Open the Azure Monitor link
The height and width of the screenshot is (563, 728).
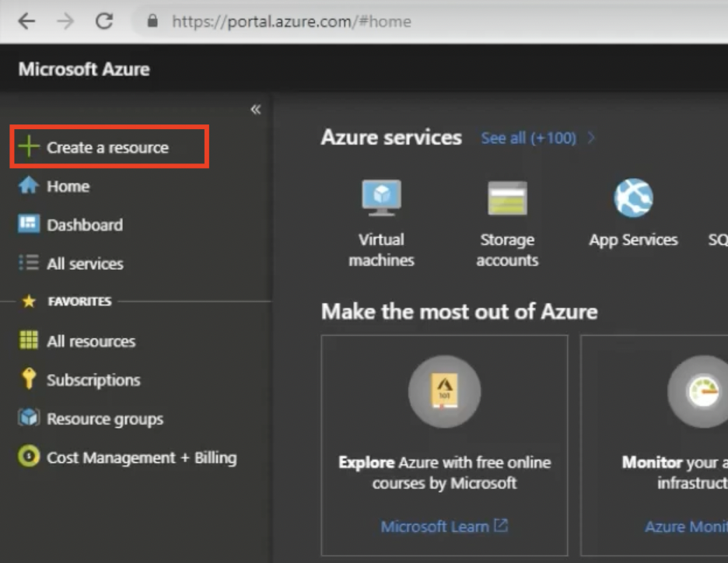point(686,526)
